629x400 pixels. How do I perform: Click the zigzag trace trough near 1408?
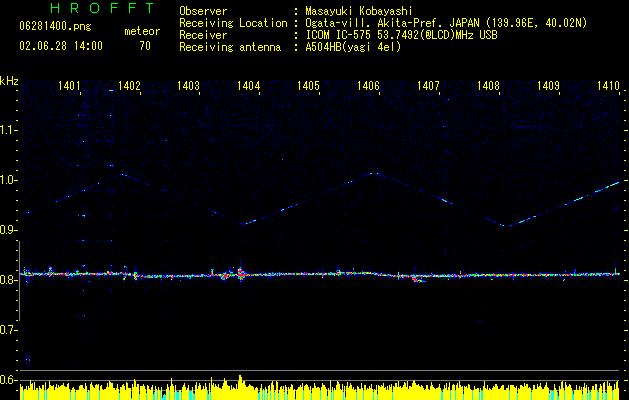507,226
